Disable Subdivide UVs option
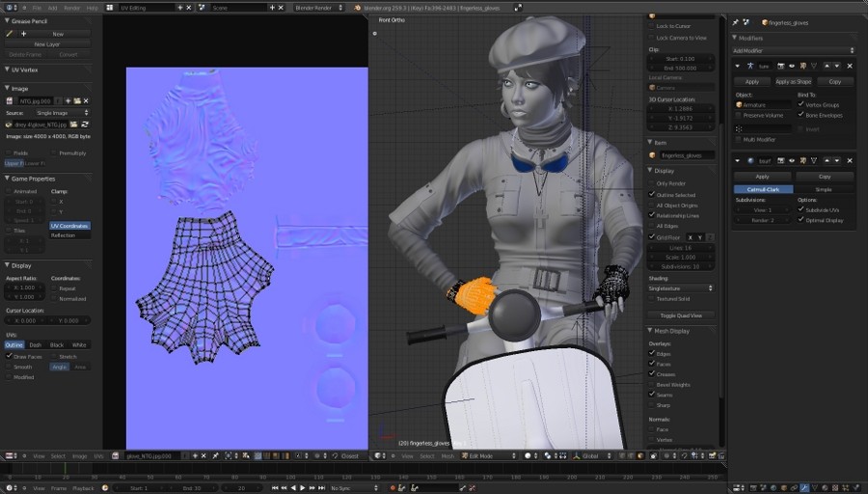This screenshot has height=494, width=868. coord(801,209)
